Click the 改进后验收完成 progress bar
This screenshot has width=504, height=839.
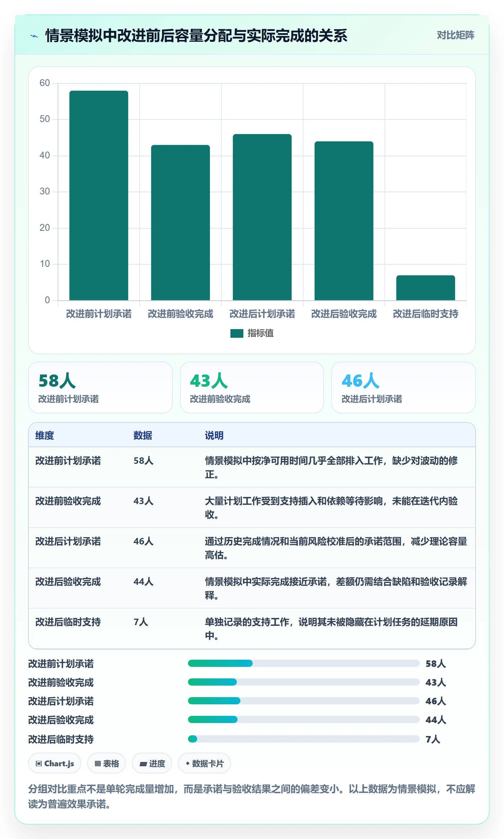point(303,719)
